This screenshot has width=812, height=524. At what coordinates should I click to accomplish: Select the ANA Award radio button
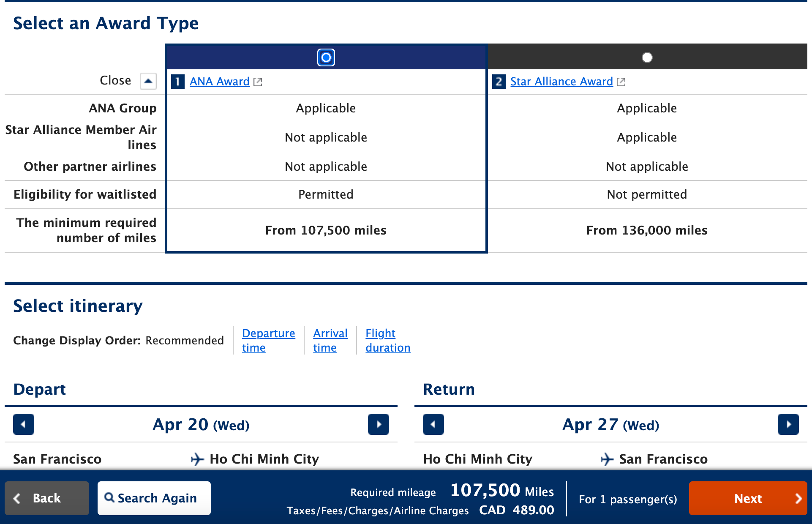pyautogui.click(x=325, y=57)
